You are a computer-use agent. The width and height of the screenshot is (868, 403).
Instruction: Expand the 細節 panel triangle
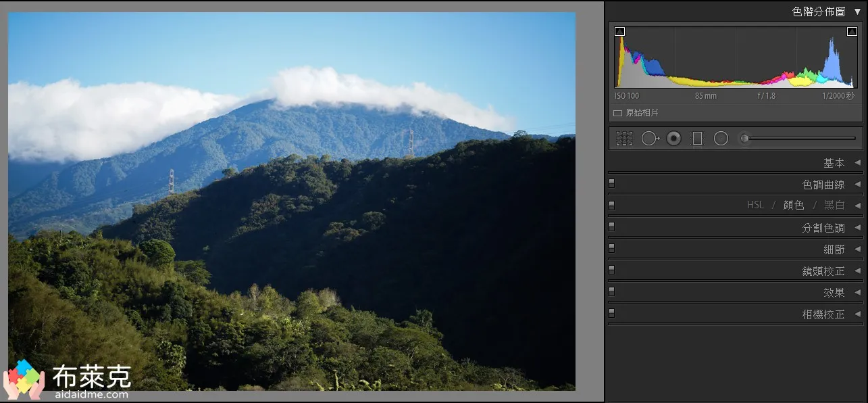click(857, 249)
